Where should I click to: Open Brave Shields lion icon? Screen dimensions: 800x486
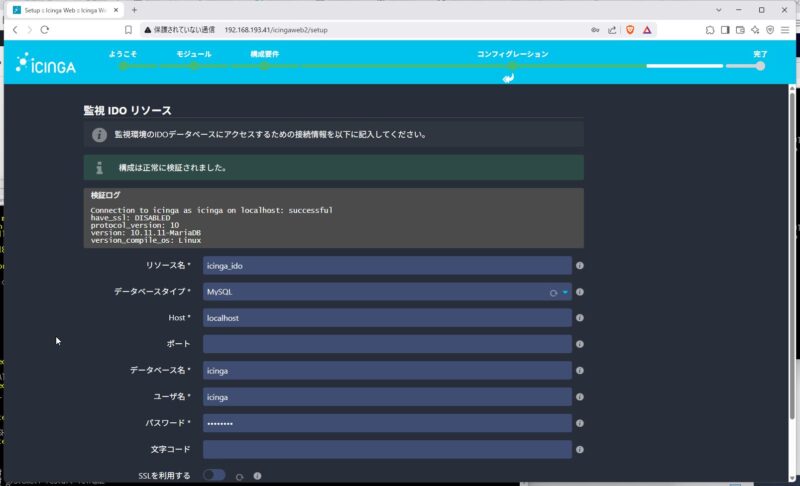[x=630, y=30]
